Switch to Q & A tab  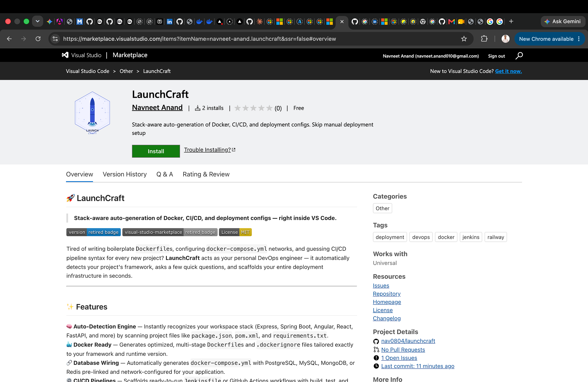click(165, 174)
